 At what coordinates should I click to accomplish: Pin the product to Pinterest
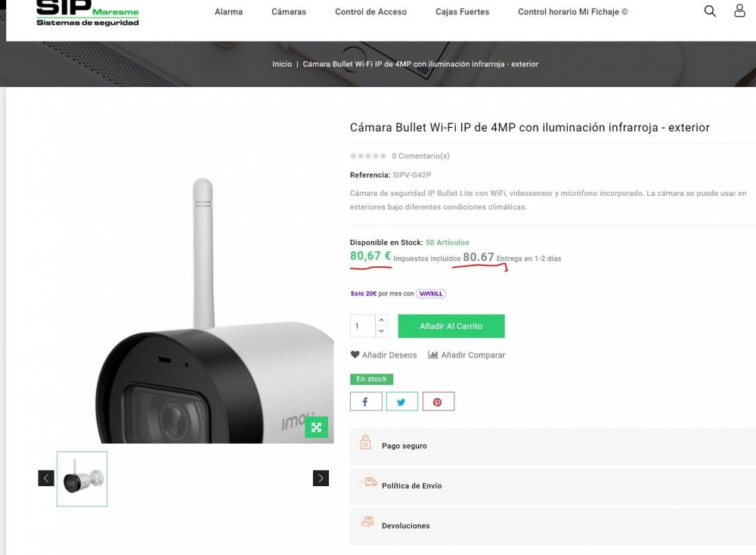[439, 401]
